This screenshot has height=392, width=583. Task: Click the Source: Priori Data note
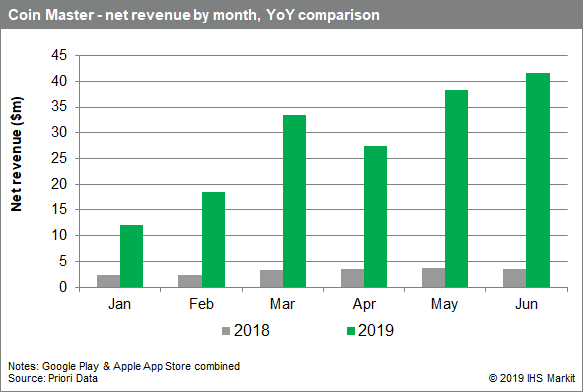coord(53,378)
